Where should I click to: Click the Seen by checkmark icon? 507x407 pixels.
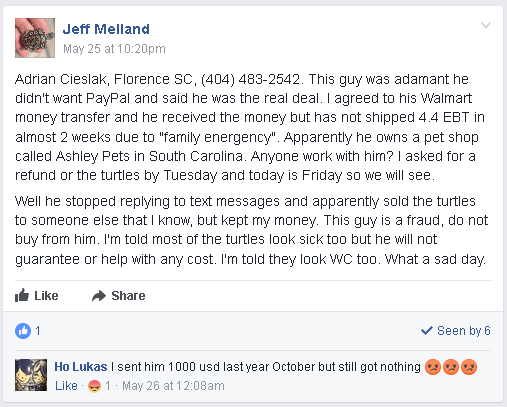pyautogui.click(x=427, y=331)
